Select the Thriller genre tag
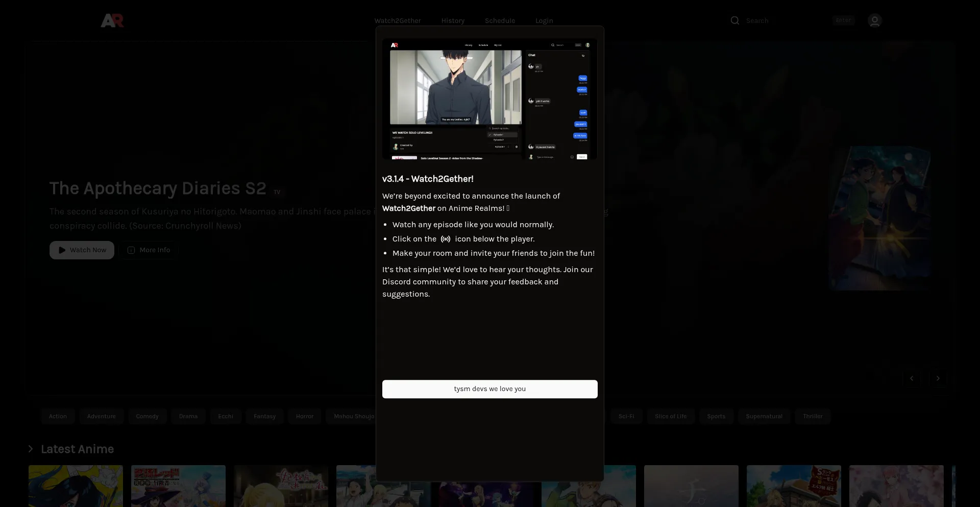Viewport: 980px width, 507px height. [x=813, y=417]
